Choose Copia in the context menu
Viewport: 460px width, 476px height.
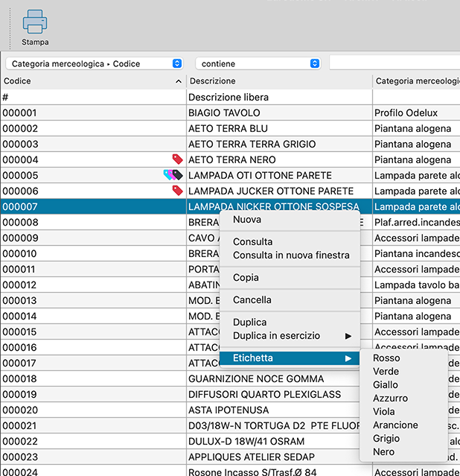point(246,278)
